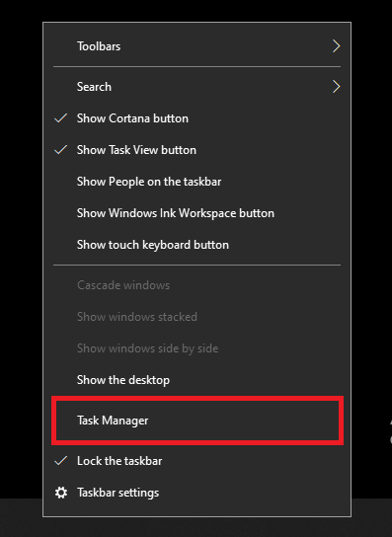Click the gear icon beside Taskbar settings
The height and width of the screenshot is (537, 392).
(61, 493)
